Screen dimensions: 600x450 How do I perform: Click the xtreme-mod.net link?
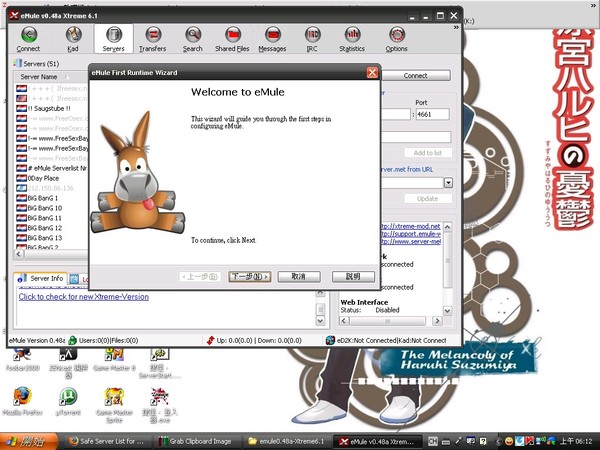(411, 226)
